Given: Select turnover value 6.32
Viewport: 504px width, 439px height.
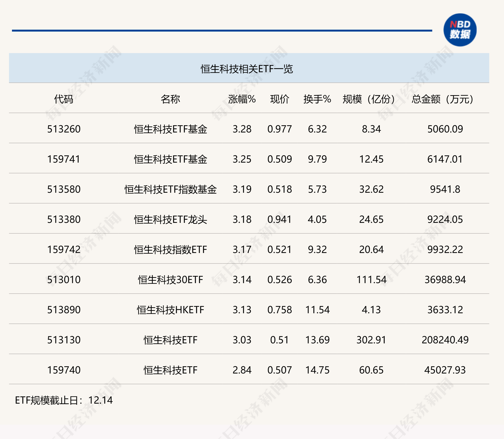Looking at the screenshot, I should pyautogui.click(x=317, y=129).
